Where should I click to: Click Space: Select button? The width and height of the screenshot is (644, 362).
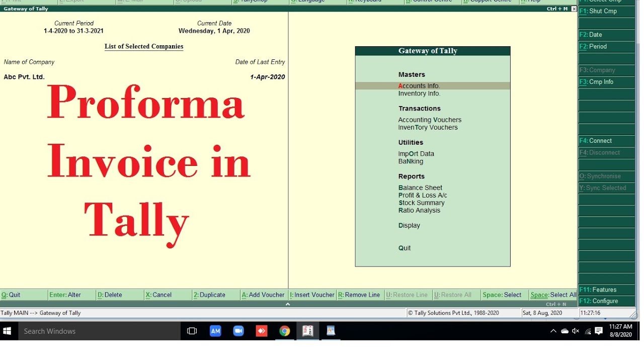[505, 295]
